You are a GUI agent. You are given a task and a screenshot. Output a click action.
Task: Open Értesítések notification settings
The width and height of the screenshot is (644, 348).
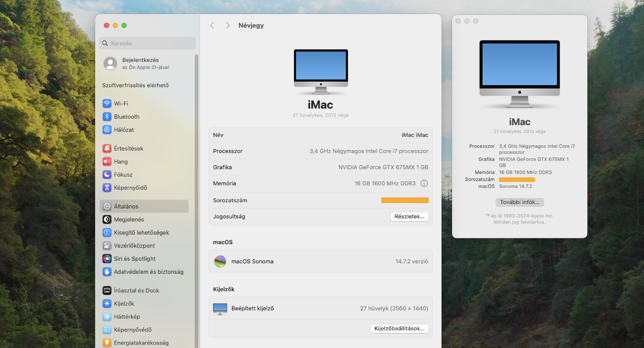(x=129, y=148)
